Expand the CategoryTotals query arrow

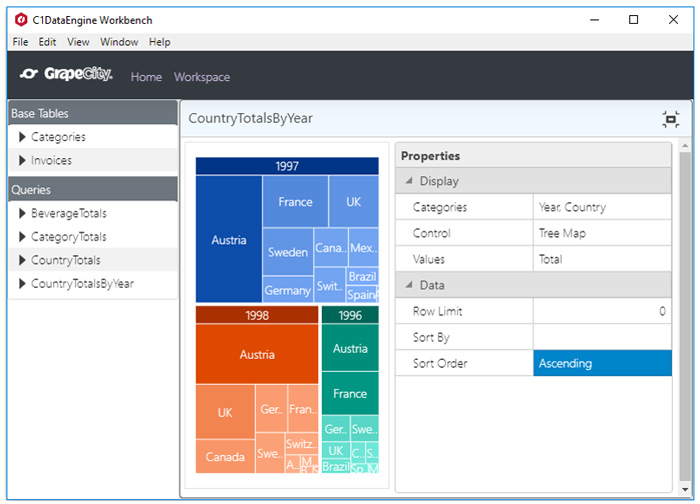click(22, 237)
